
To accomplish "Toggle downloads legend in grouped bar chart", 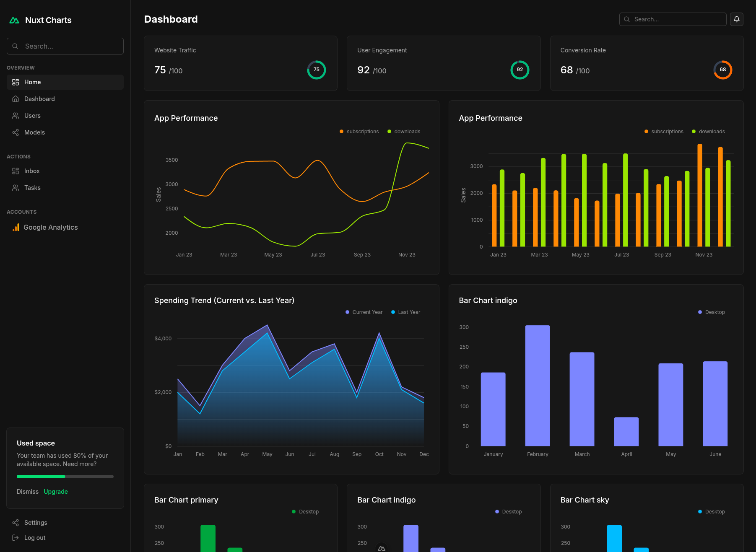I will click(x=708, y=132).
